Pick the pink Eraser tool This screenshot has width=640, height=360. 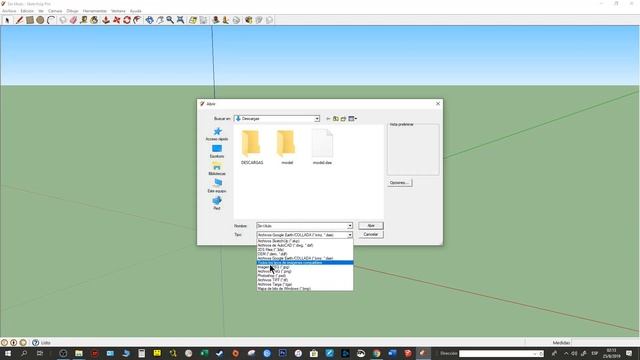(x=73, y=20)
